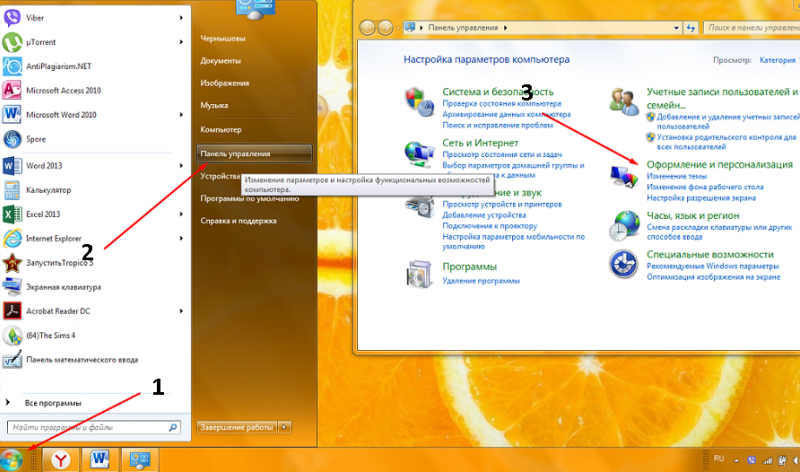Click the Система и безопасность shield icon

pos(419,101)
